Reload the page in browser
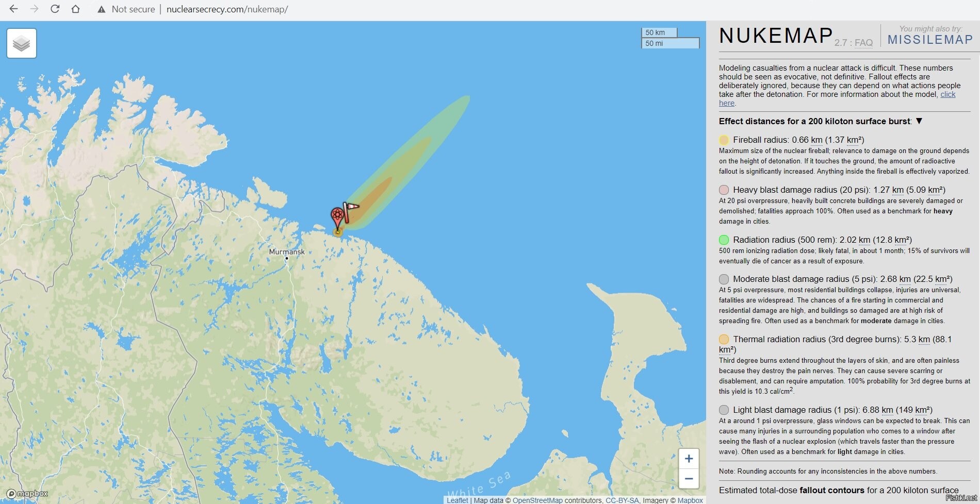Image resolution: width=980 pixels, height=504 pixels. 55,9
